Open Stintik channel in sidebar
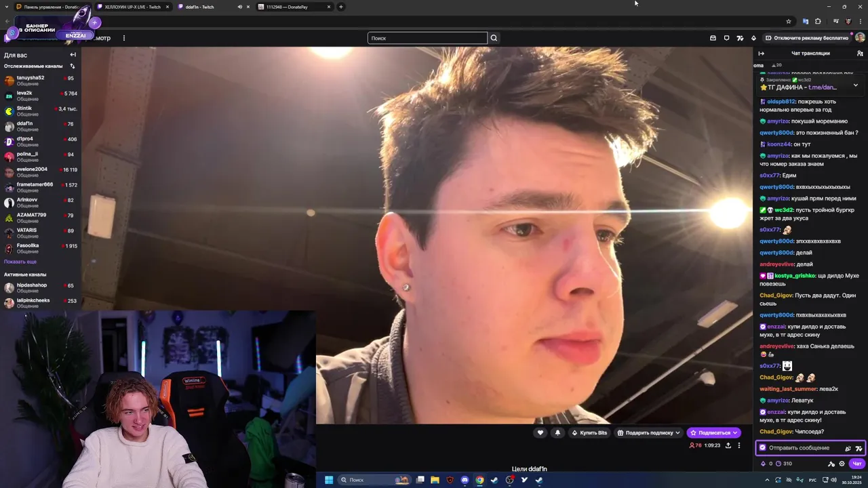This screenshot has width=868, height=488. coord(41,111)
